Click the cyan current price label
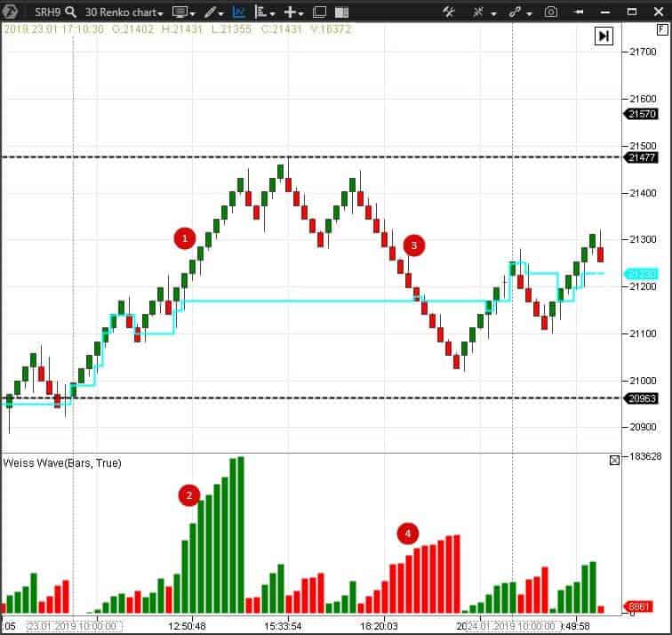Viewport: 672px width, 635px height. point(641,274)
